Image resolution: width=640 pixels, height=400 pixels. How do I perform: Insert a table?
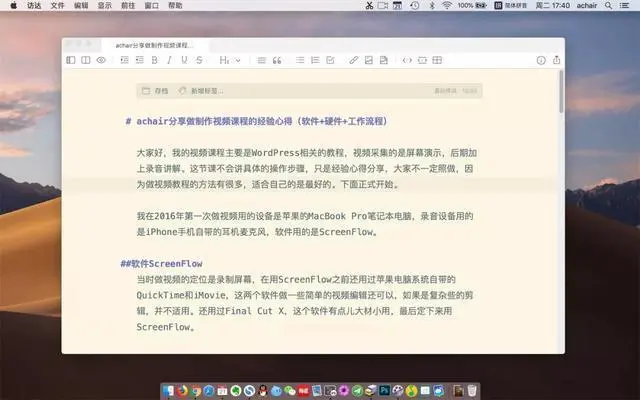[x=437, y=60]
